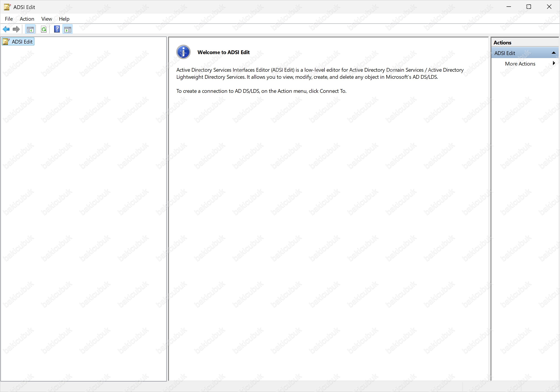This screenshot has width=560, height=392.
Task: Toggle Show/Hide Action Pane toolbar icon
Action: [x=68, y=29]
